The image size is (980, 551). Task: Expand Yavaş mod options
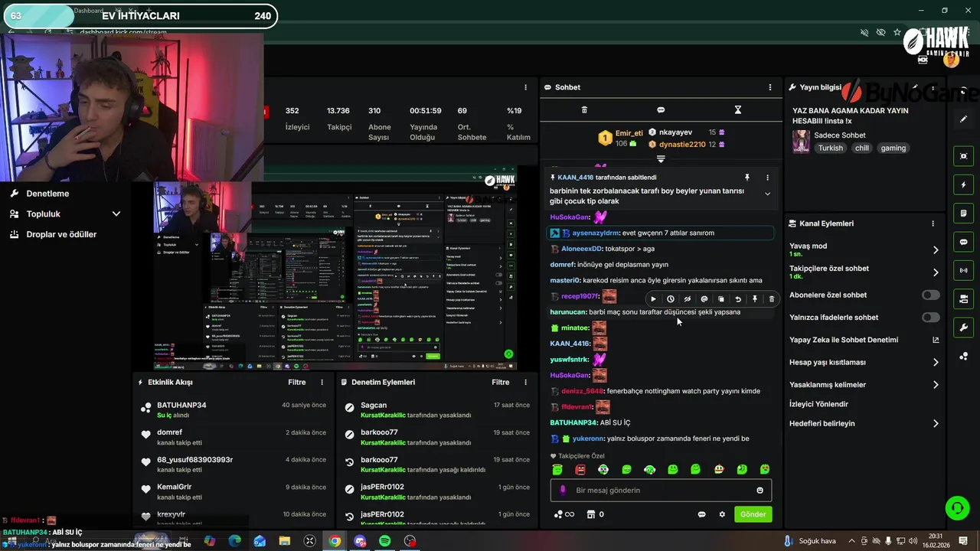point(936,249)
